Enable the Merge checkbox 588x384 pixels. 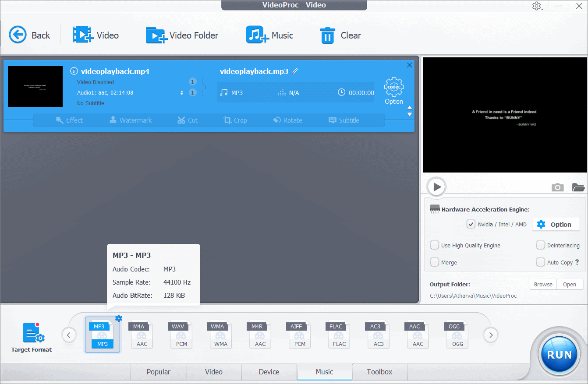[434, 262]
